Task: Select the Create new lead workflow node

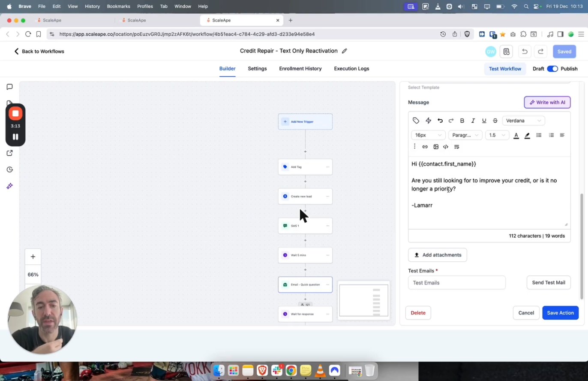Action: pyautogui.click(x=305, y=197)
